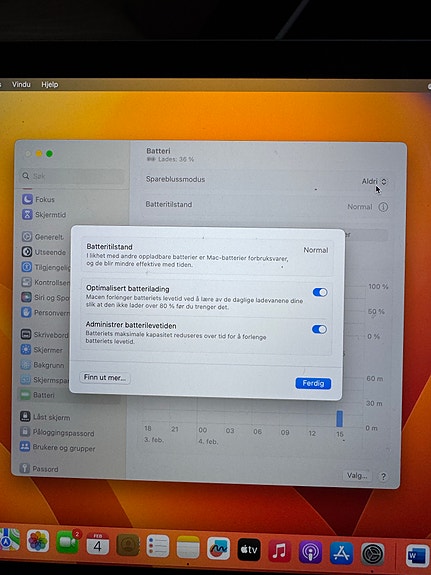Turn off Administrer batterilevetiden toggle
The width and height of the screenshot is (431, 575).
319,329
